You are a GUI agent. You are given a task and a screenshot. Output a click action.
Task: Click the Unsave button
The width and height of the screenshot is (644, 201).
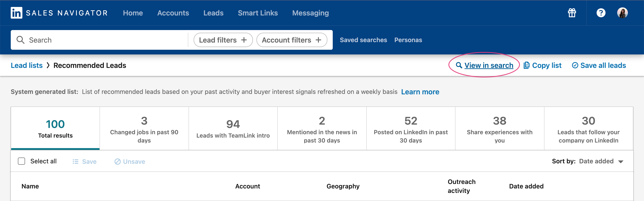[130, 162]
